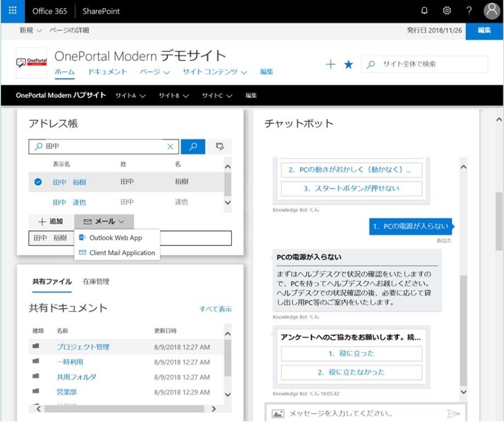Choose chatbot option 3. スタートボタンが押せない
This screenshot has width=504, height=422.
[x=351, y=189]
